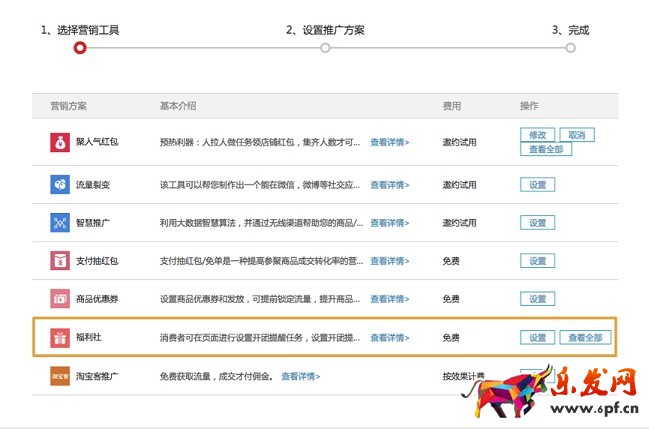The width and height of the screenshot is (649, 429).
Task: Click the 淘宝客推广 orange icon
Action: point(59,377)
